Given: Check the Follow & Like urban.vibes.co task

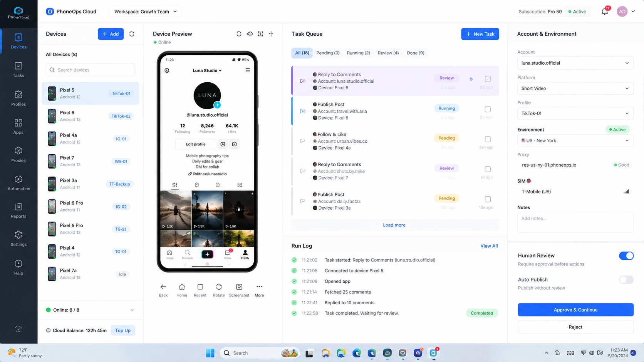Looking at the screenshot, I should 488,139.
